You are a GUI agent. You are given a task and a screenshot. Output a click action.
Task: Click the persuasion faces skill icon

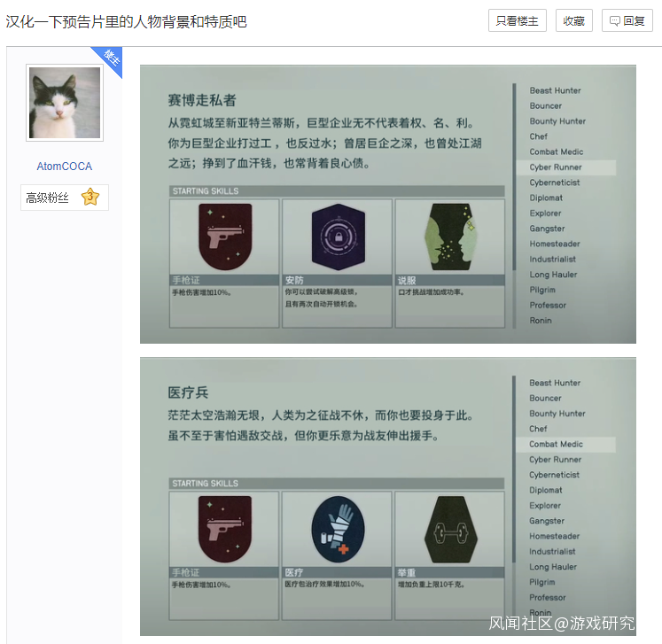(x=451, y=237)
